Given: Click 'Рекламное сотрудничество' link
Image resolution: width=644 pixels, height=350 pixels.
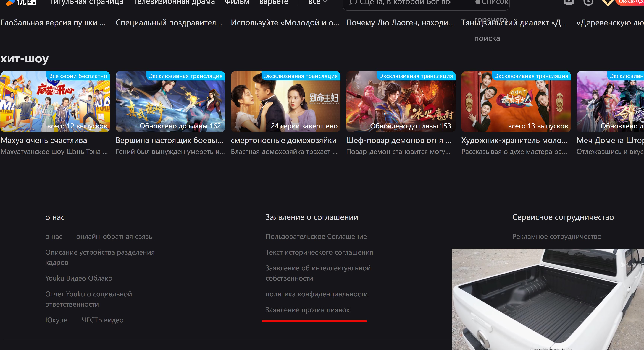Looking at the screenshot, I should (556, 237).
